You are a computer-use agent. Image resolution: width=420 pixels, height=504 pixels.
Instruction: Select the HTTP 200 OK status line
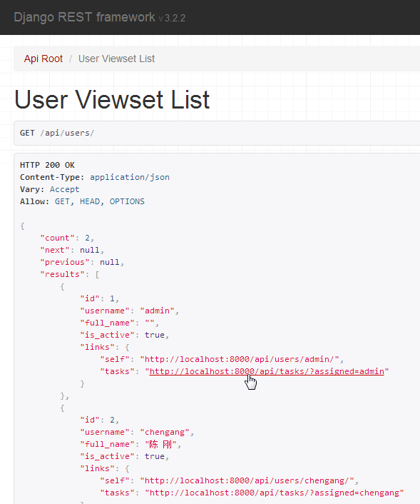point(47,165)
